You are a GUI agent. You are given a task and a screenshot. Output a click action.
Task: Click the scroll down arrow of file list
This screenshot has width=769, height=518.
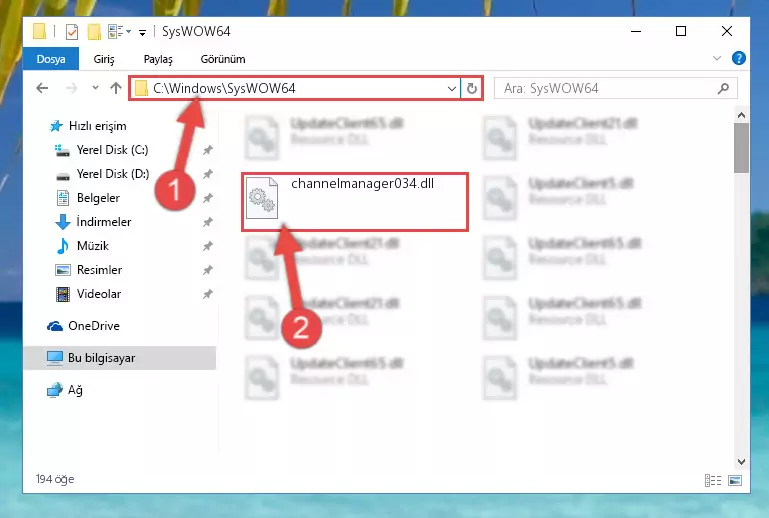(x=742, y=462)
